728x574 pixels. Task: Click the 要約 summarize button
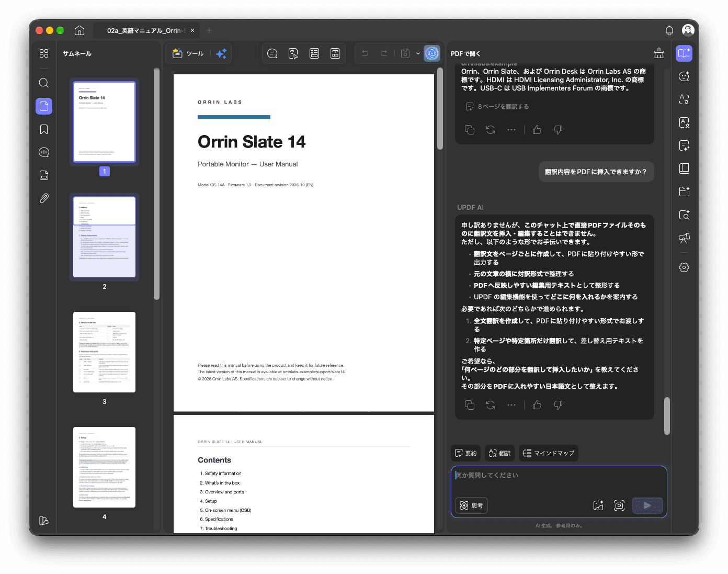(x=465, y=453)
